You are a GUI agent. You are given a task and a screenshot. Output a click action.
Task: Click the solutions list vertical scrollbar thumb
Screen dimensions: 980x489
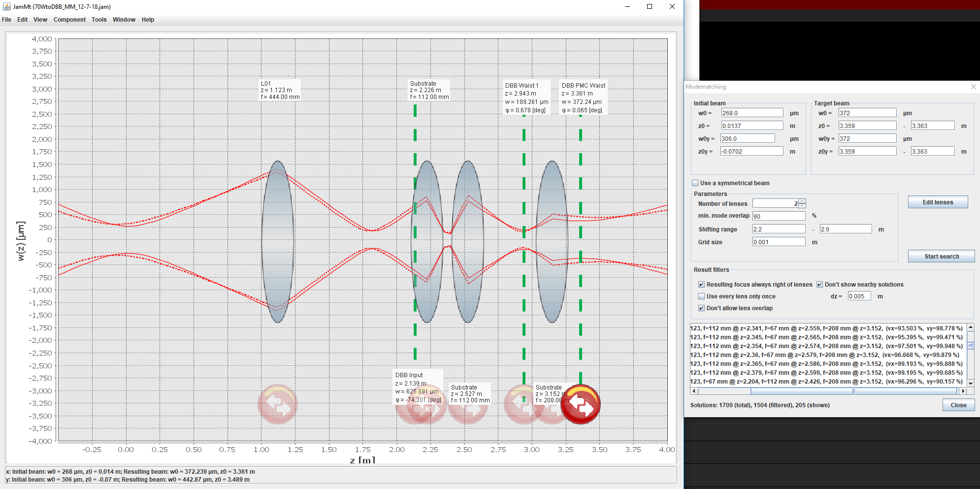971,345
